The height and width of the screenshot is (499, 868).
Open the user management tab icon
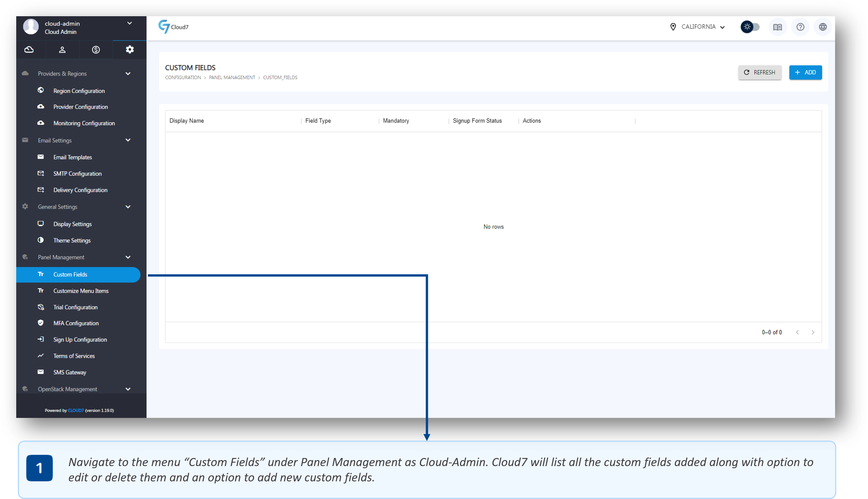tap(62, 50)
